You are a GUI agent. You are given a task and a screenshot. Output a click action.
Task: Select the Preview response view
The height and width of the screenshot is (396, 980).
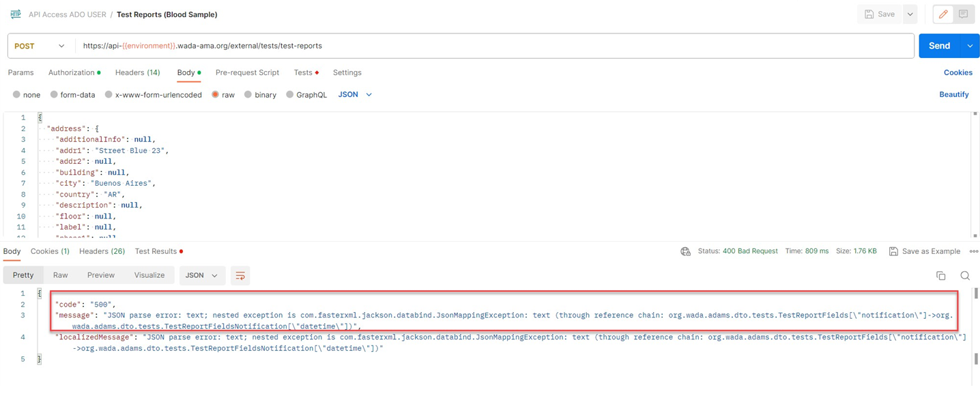[100, 275]
